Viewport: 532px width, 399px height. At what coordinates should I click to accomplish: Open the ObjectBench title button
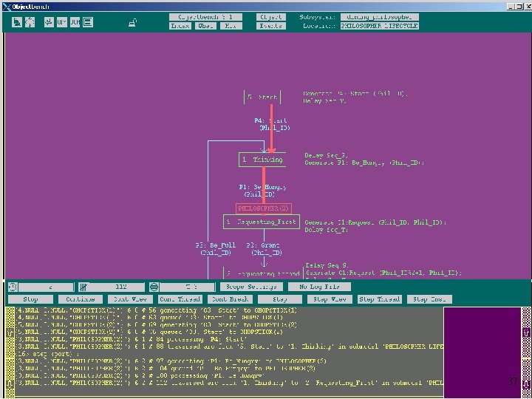click(204, 16)
